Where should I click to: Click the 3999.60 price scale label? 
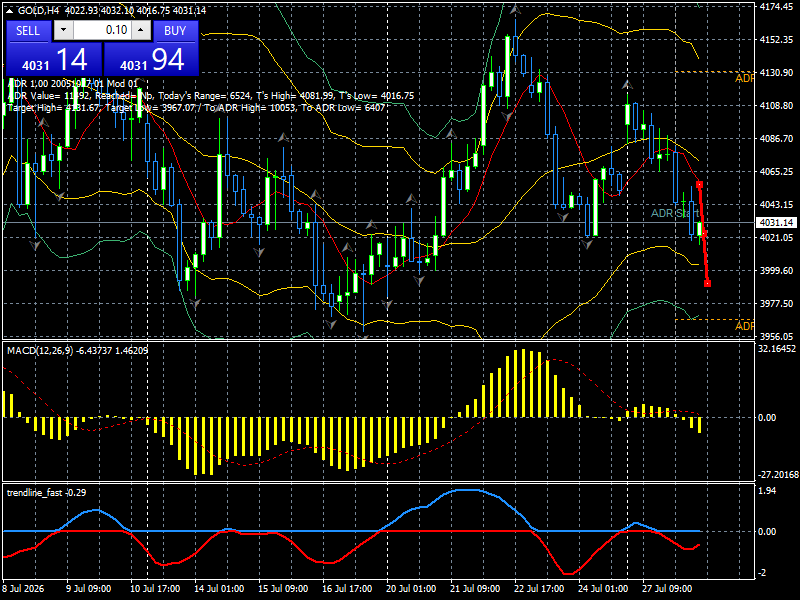click(777, 270)
